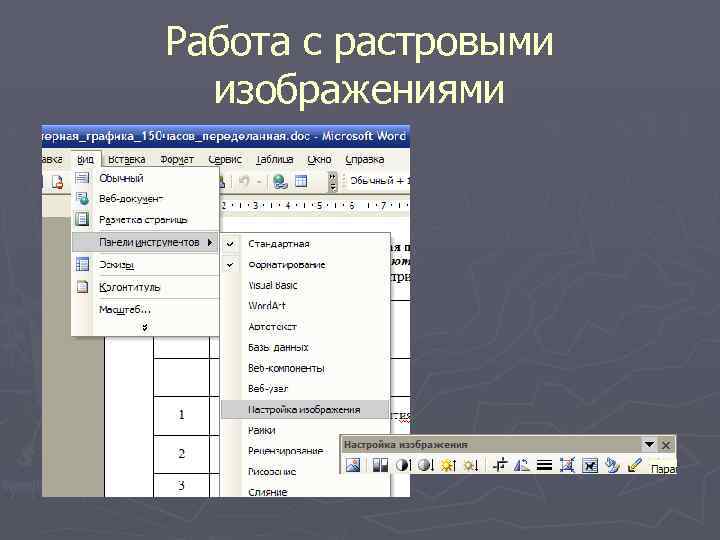Enable the Visual Basic toolbar
Image resolution: width=720 pixels, height=540 pixels.
305,285
